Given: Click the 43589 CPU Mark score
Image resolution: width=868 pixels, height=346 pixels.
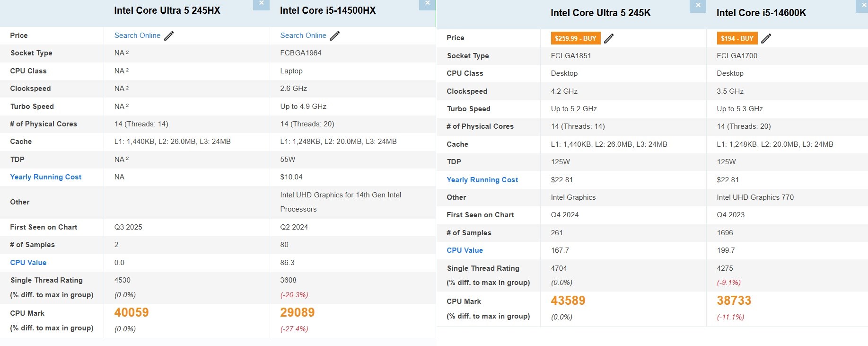Looking at the screenshot, I should click(x=568, y=301).
